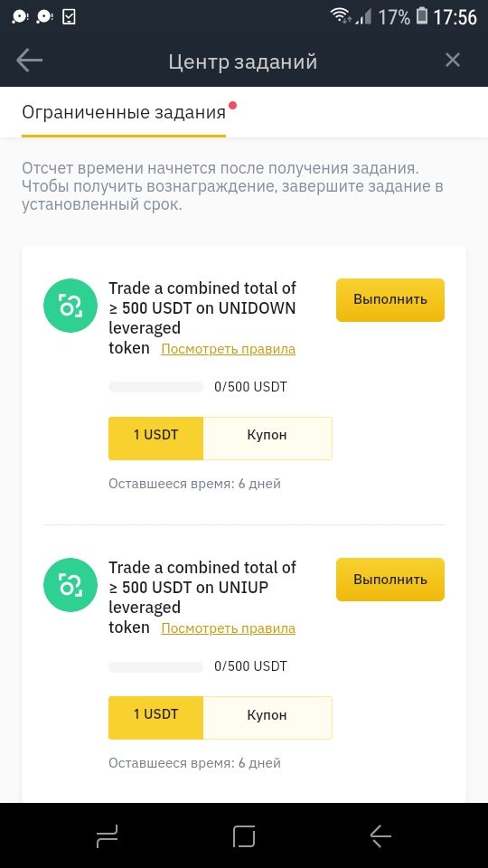Tap the UNIUP 0/500 USDT progress bar
Viewport: 488px width, 868px height.
(156, 666)
